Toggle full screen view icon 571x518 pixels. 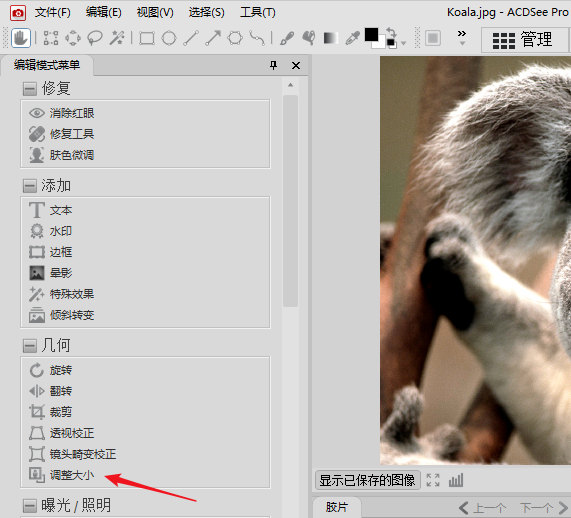pos(433,480)
